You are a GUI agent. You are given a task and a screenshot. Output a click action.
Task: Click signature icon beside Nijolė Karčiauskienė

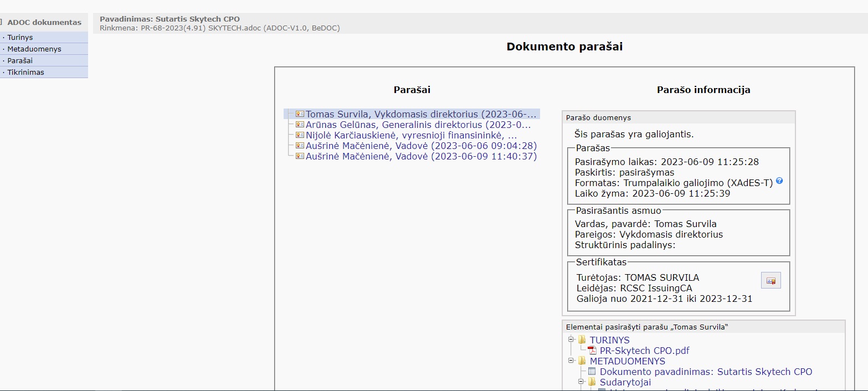coord(300,135)
